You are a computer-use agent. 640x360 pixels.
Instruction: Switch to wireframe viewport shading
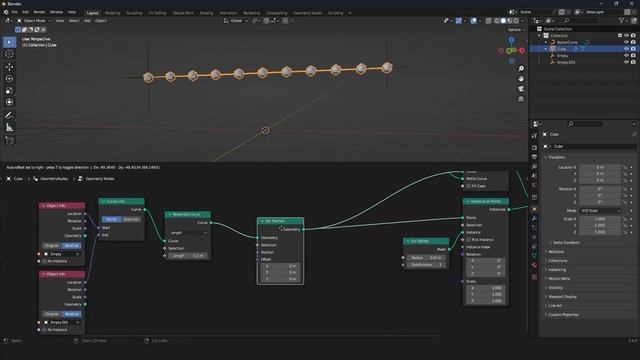pyautogui.click(x=497, y=20)
